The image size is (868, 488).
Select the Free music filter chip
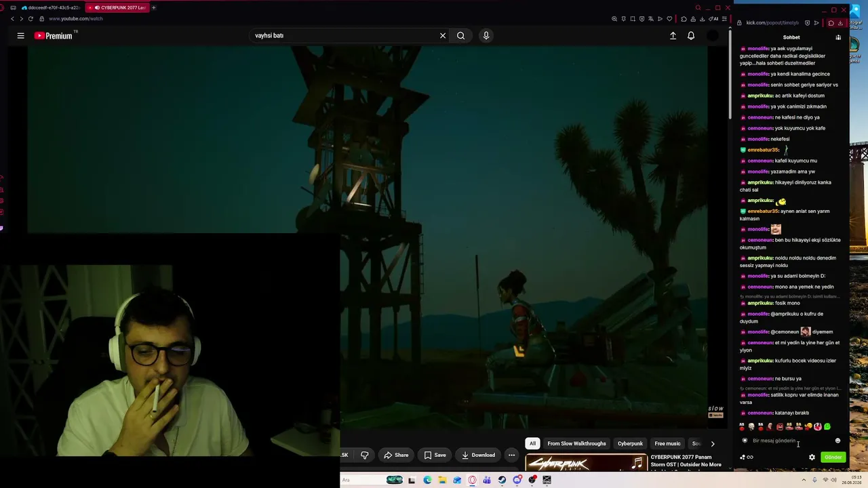667,444
